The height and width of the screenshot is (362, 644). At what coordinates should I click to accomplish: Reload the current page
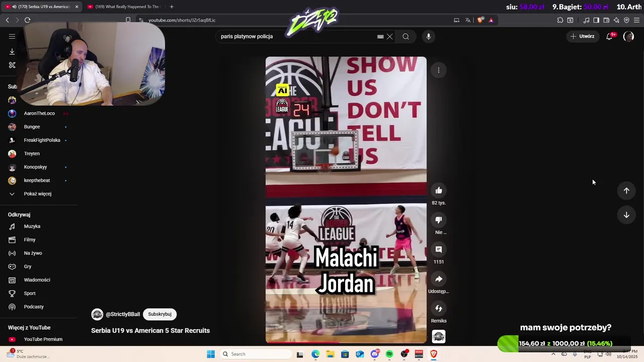pyautogui.click(x=27, y=20)
